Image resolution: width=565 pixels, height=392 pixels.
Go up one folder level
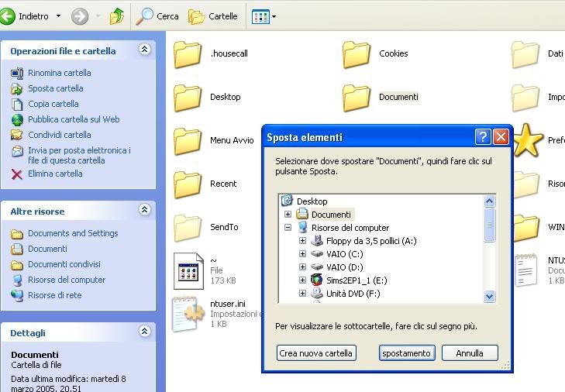point(117,15)
